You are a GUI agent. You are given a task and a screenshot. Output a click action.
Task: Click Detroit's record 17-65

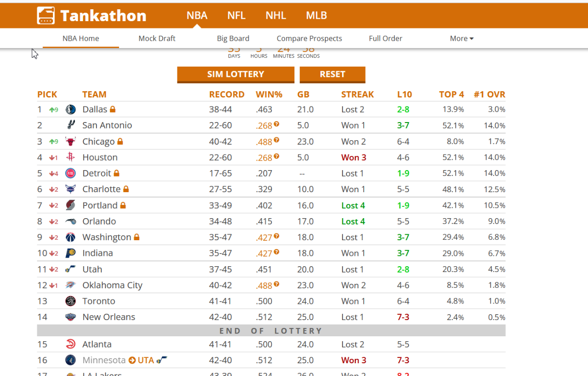click(x=220, y=174)
